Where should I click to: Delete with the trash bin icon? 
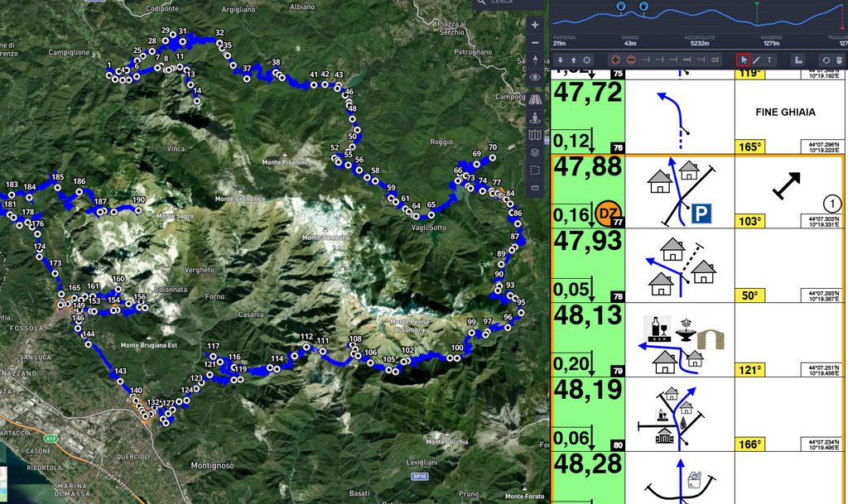840,60
